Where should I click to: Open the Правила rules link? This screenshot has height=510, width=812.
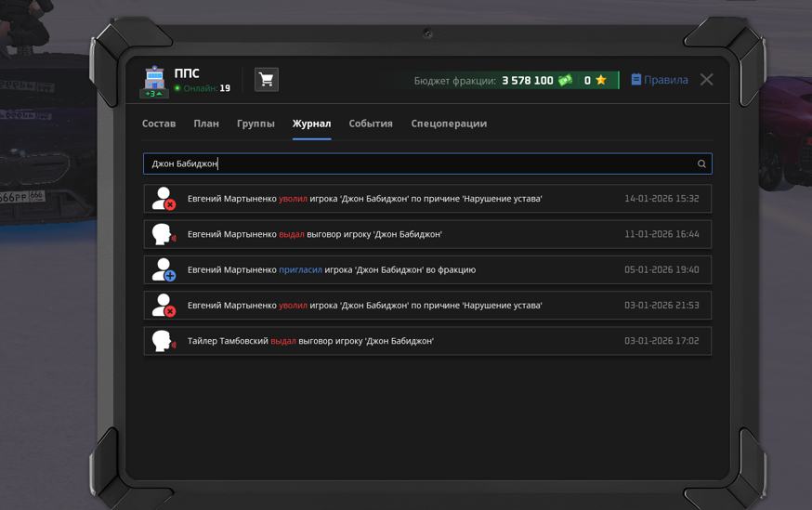660,80
